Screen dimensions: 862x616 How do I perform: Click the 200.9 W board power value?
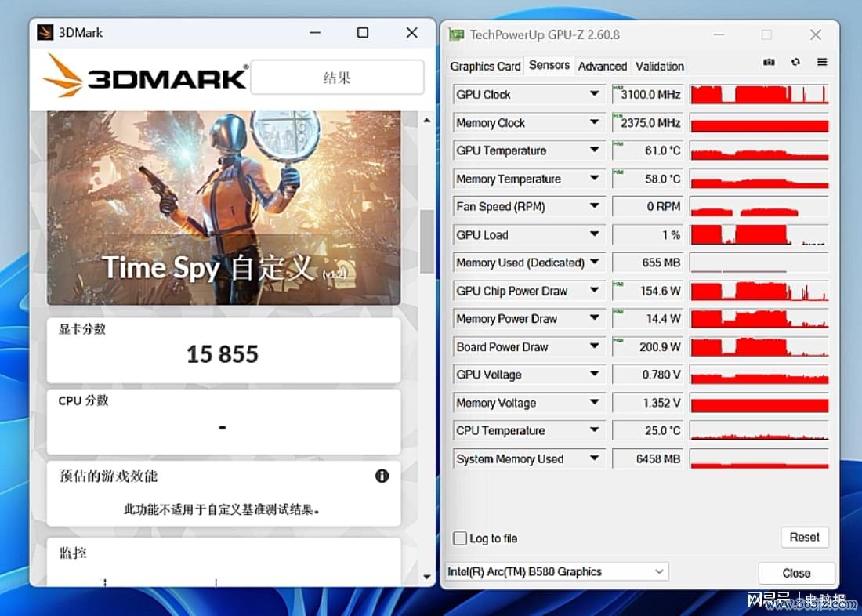(660, 347)
